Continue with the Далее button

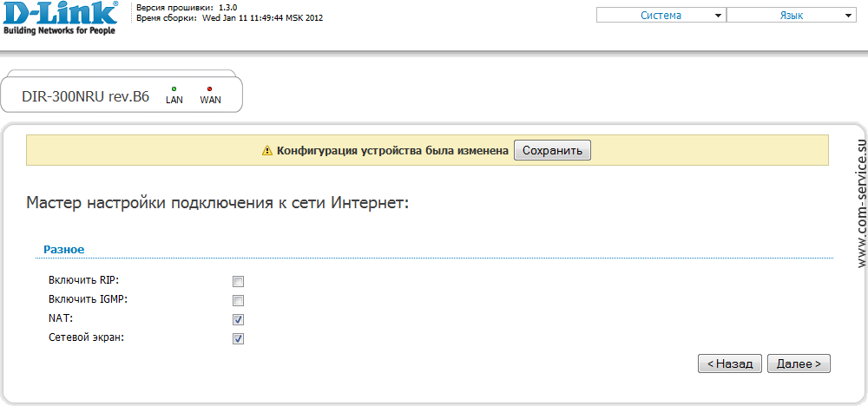[x=799, y=363]
